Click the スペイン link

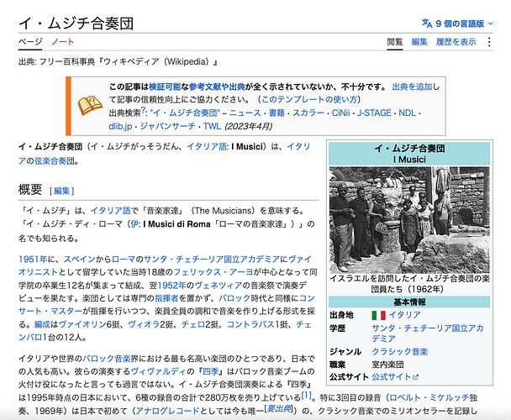coord(79,260)
